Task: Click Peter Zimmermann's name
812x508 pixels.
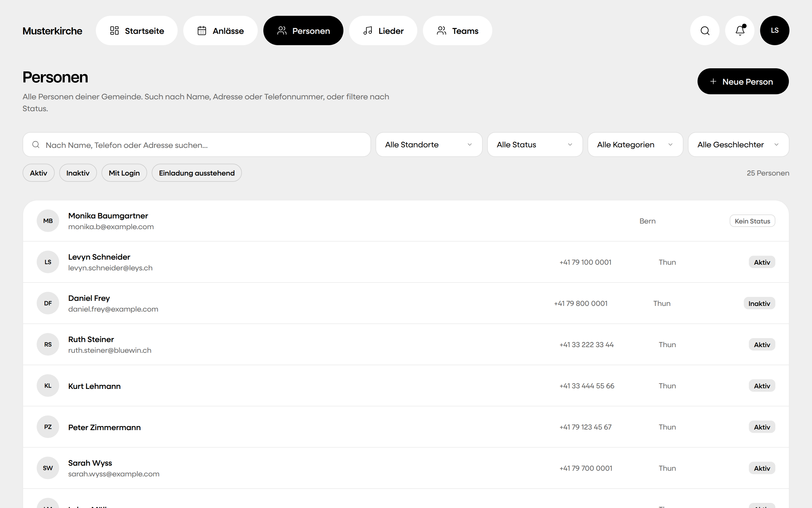Action: 104,427
